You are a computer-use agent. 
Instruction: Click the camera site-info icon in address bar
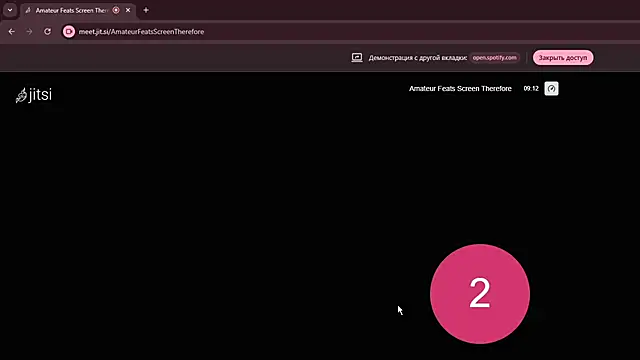(x=69, y=31)
